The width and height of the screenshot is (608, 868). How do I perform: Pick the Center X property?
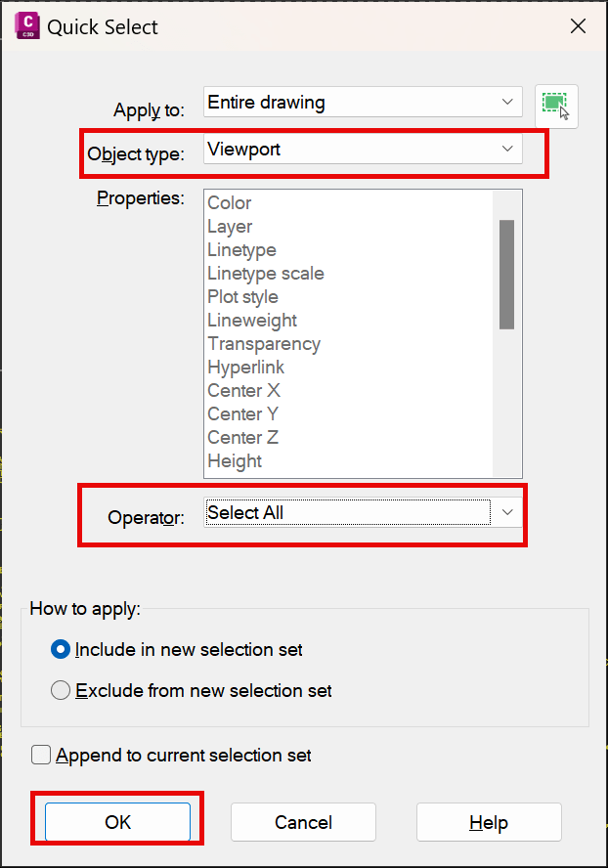pos(243,390)
